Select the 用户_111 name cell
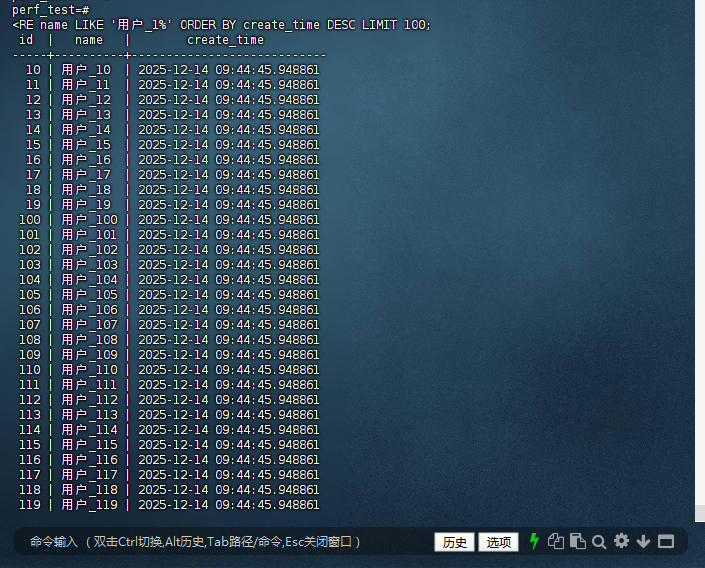 (x=89, y=385)
